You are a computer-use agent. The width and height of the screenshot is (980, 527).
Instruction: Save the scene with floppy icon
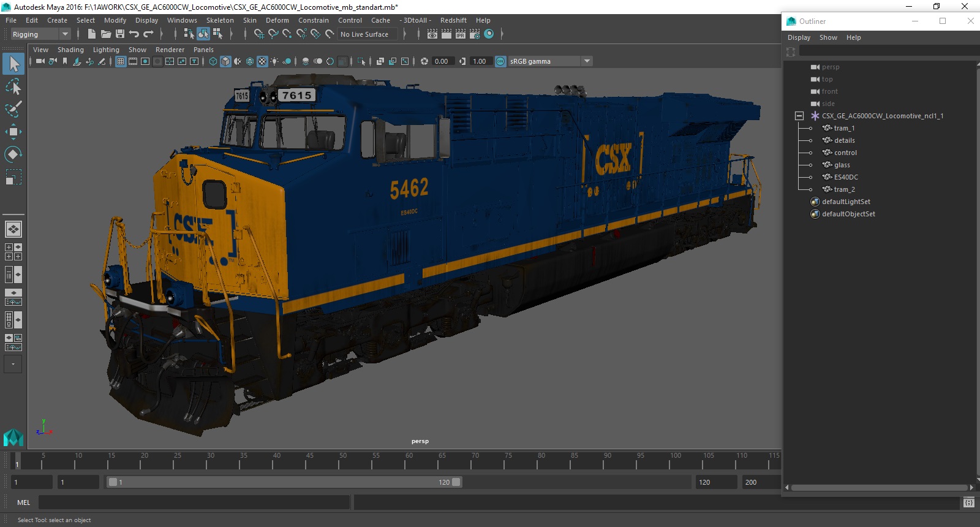120,34
